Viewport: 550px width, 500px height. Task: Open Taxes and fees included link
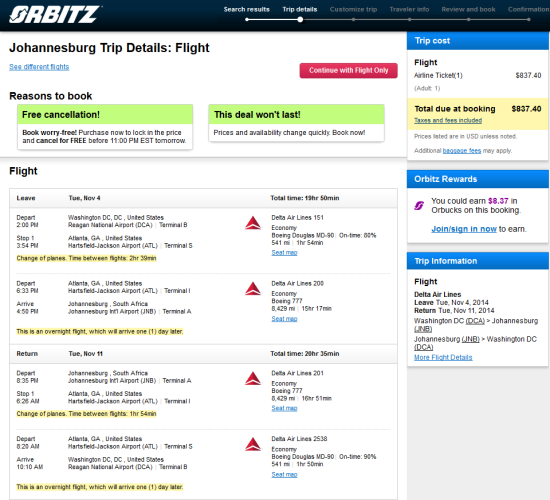448,120
